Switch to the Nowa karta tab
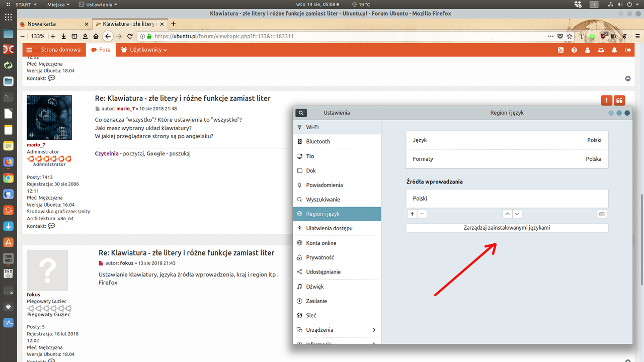Viewport: 644px width, 362px height. (x=54, y=24)
